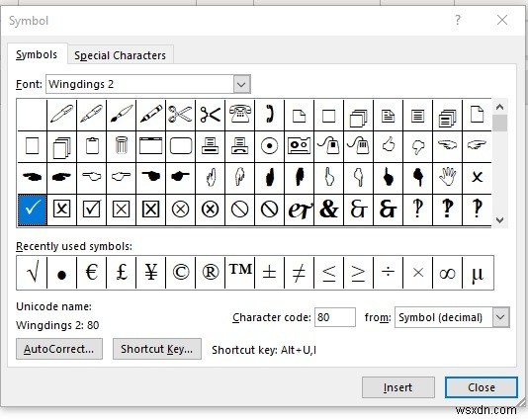Select the less-than-or-equal recent symbol

[x=328, y=273]
